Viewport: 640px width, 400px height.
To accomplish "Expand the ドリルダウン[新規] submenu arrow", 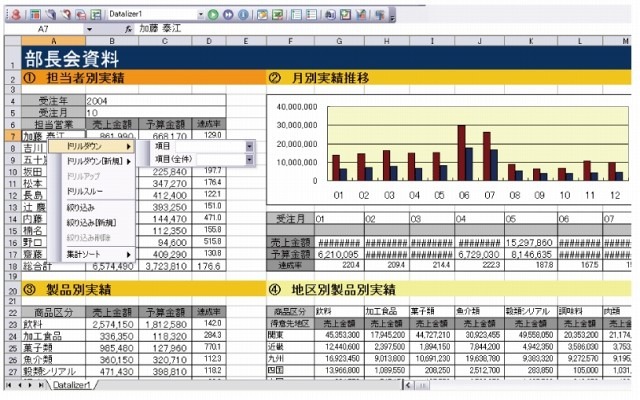I will 129,162.
